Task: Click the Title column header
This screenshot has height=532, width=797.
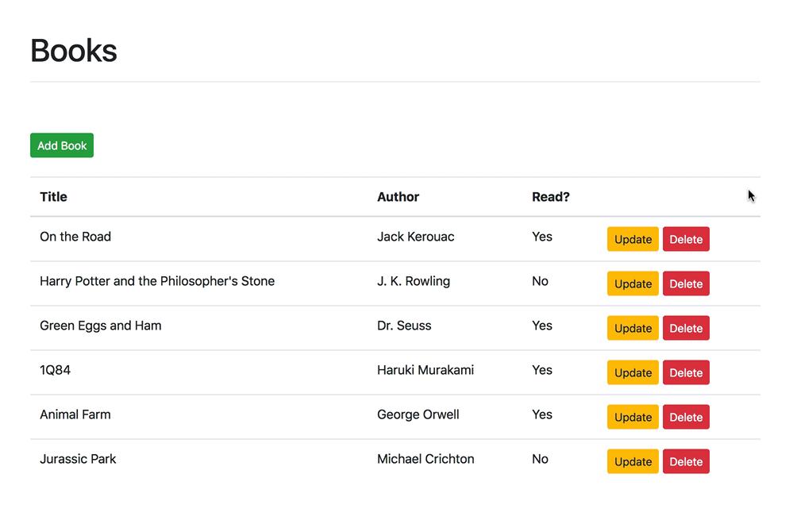Action: pos(53,197)
